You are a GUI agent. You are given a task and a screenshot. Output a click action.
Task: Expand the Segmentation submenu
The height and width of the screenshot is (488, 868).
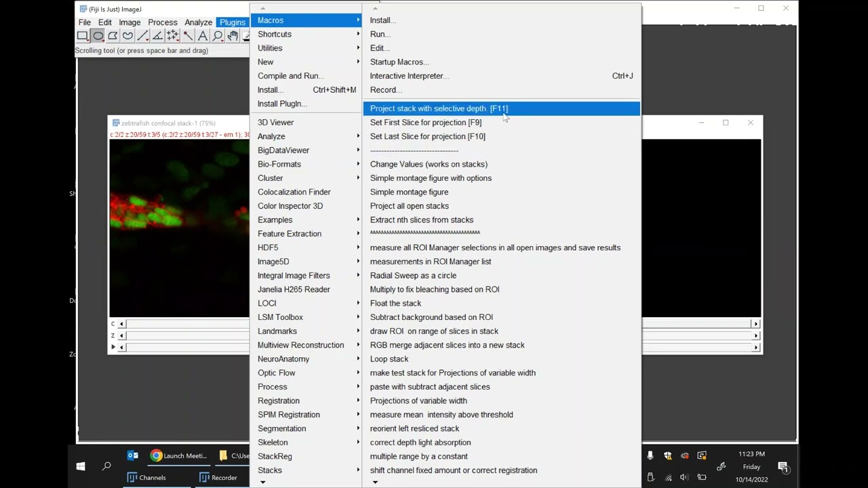pyautogui.click(x=306, y=428)
